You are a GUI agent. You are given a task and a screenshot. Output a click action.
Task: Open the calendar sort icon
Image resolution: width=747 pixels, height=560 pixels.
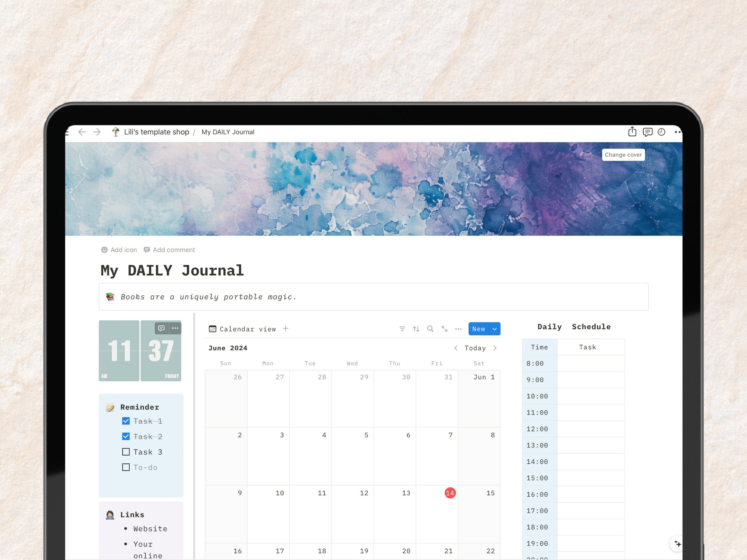[x=416, y=329]
